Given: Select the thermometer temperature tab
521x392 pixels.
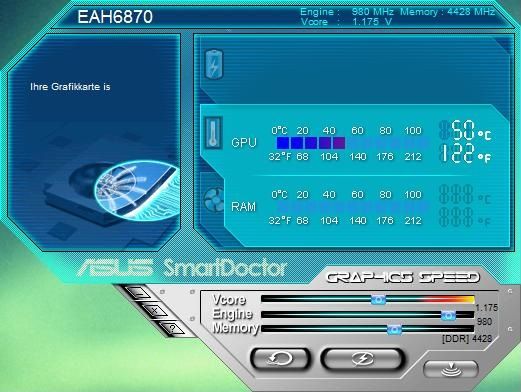Looking at the screenshot, I should [213, 132].
